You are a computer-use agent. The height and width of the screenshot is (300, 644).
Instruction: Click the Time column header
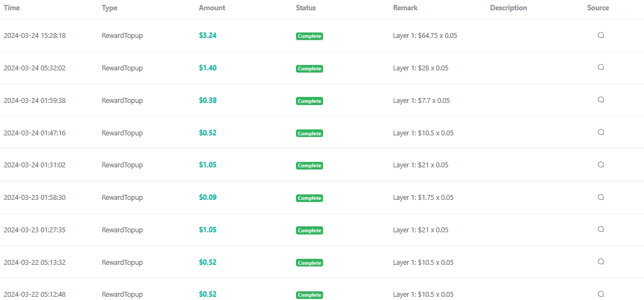pos(11,8)
